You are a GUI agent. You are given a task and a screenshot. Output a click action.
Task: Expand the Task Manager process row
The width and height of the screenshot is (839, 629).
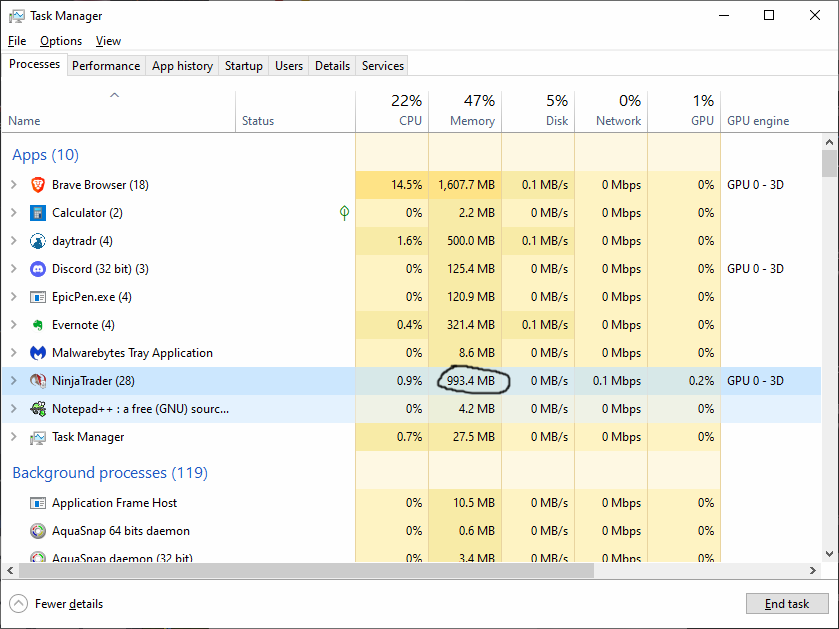tap(14, 437)
